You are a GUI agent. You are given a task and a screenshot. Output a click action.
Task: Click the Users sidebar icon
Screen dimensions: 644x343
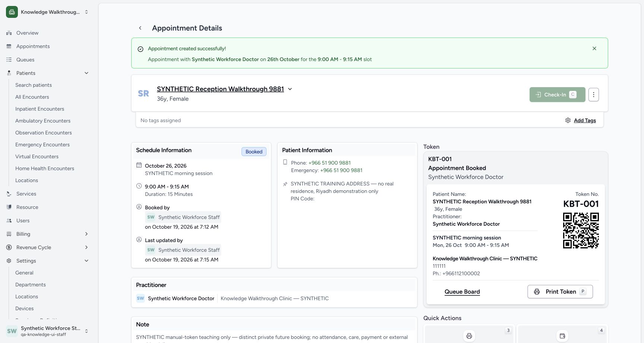[9, 220]
